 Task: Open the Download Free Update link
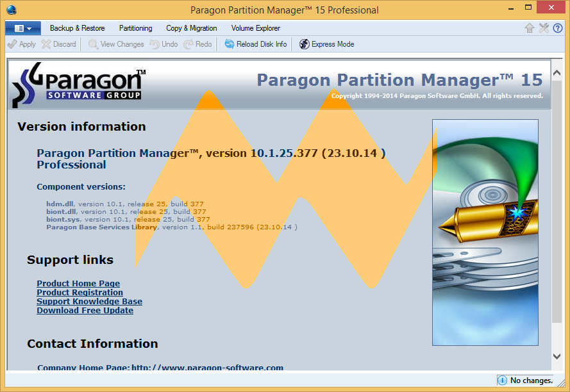click(x=85, y=311)
